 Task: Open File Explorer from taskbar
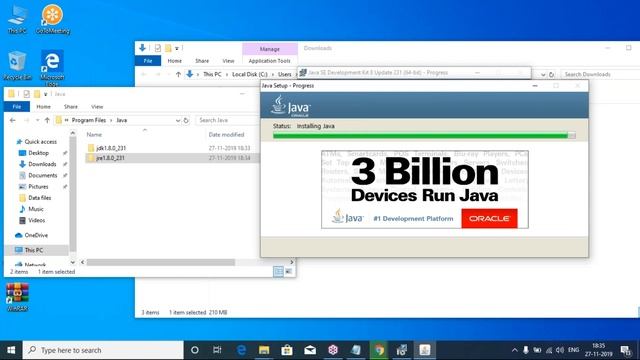tap(264, 350)
